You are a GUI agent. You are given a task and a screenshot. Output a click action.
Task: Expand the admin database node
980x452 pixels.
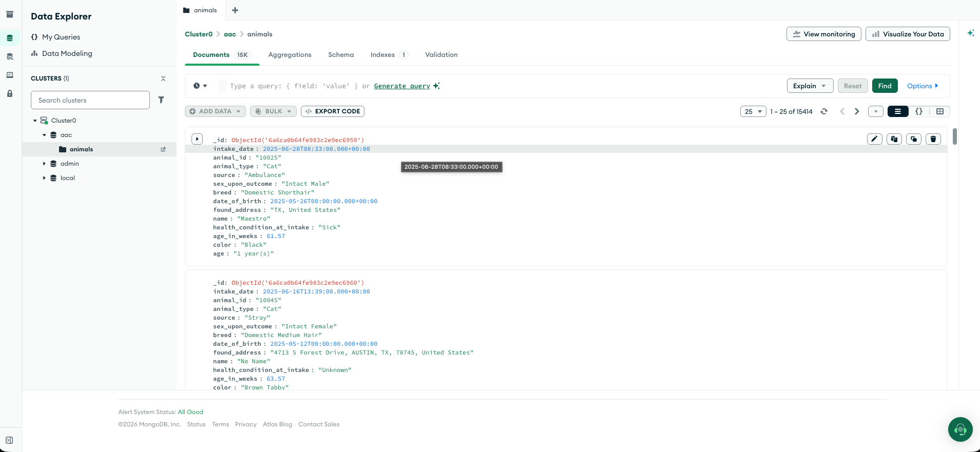(x=44, y=164)
